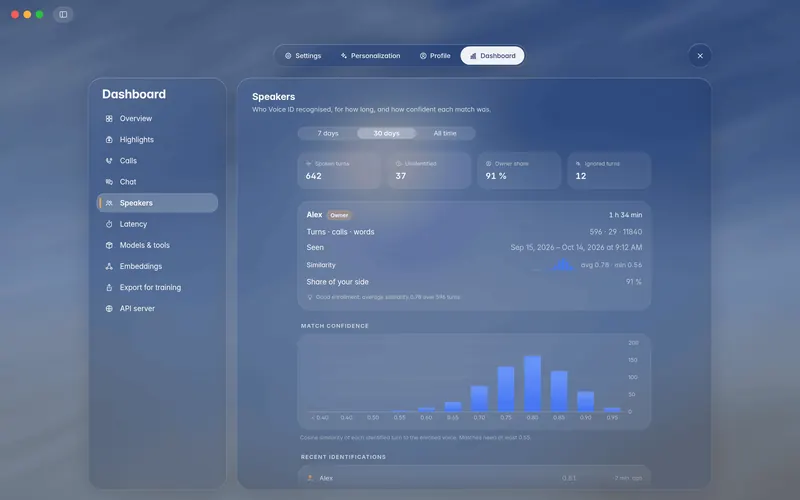Image resolution: width=800 pixels, height=500 pixels.
Task: Click the 1 h 34 min duration
Action: tap(626, 215)
